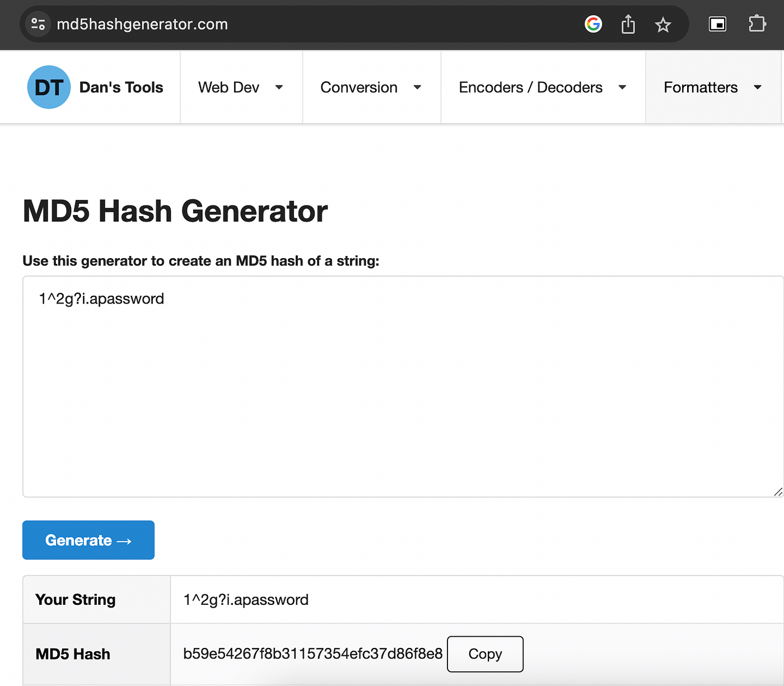Image resolution: width=784 pixels, height=686 pixels.
Task: Click the share page icon
Action: point(628,25)
